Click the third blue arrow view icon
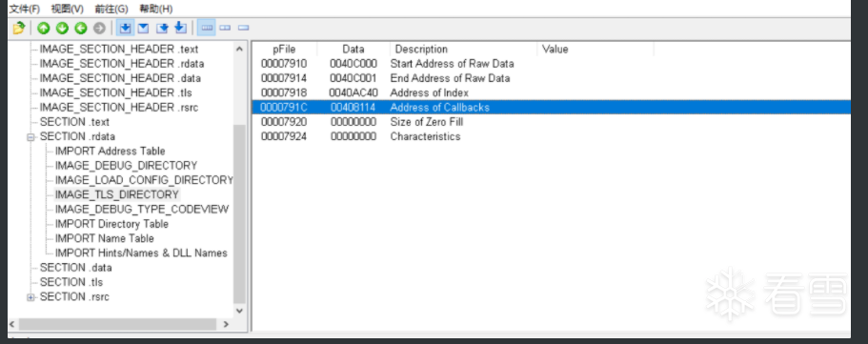This screenshot has height=344, width=868. [x=162, y=28]
